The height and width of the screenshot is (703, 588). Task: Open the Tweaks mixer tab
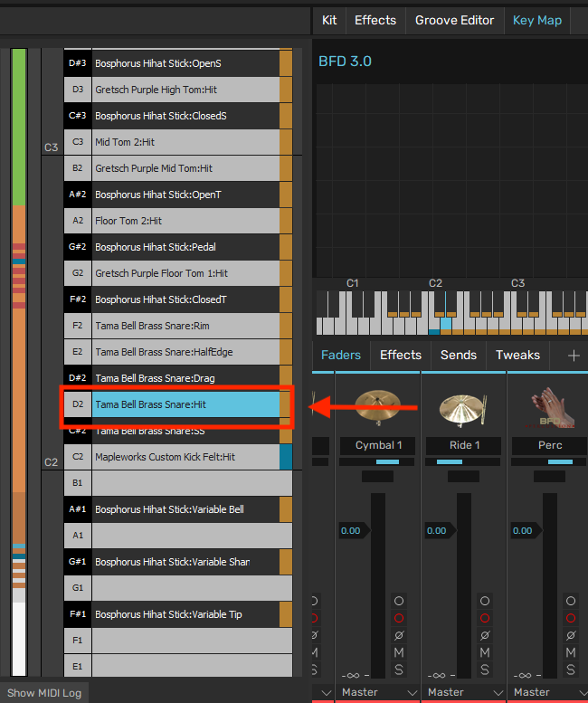[x=517, y=355]
